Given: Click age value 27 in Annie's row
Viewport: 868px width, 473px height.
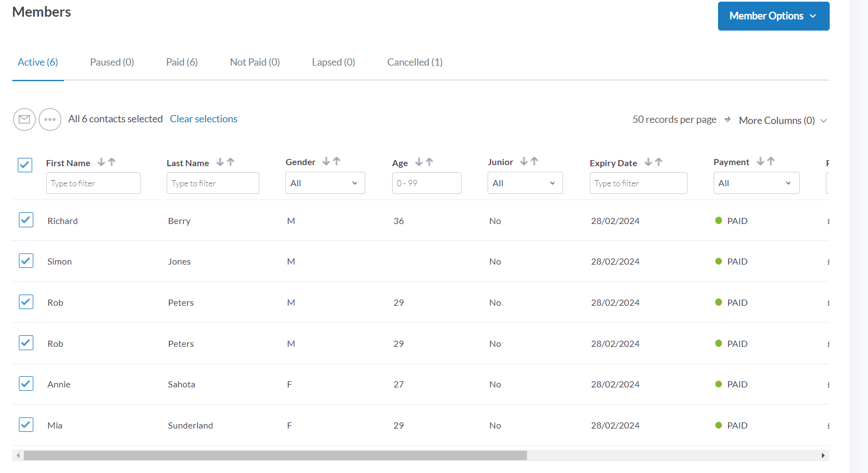Looking at the screenshot, I should coord(399,384).
